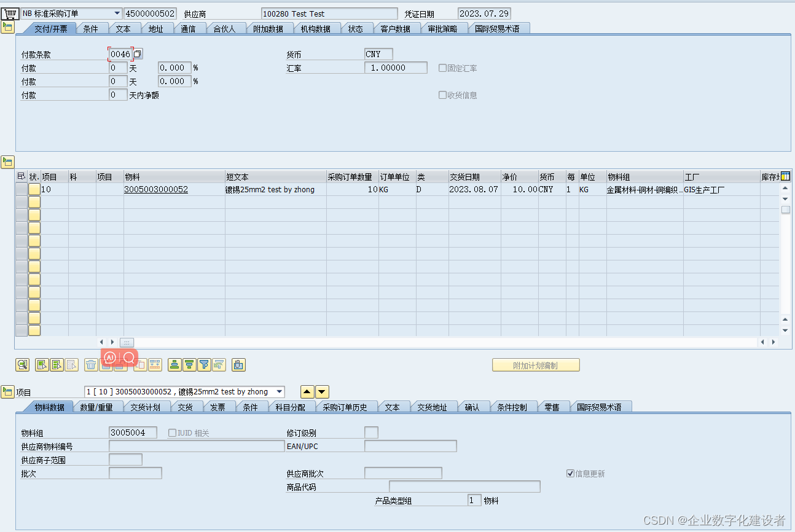Open the item selection dropdown showing 镀锡25mm2
795x532 pixels.
click(278, 391)
